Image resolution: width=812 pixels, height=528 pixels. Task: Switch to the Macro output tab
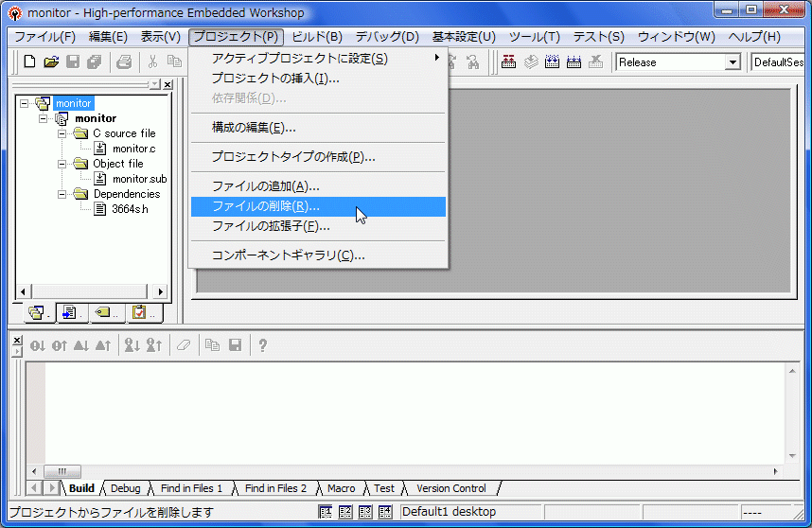(342, 488)
